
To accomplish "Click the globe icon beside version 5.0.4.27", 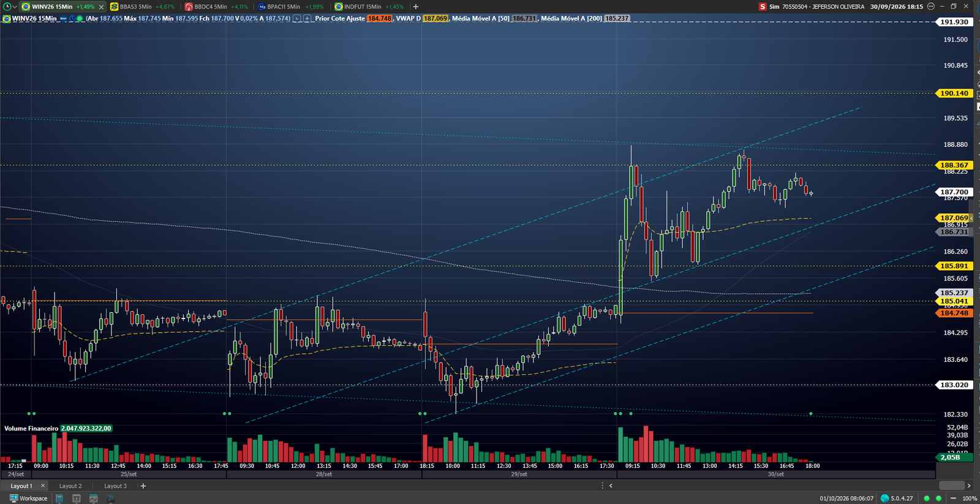I will coord(884,498).
